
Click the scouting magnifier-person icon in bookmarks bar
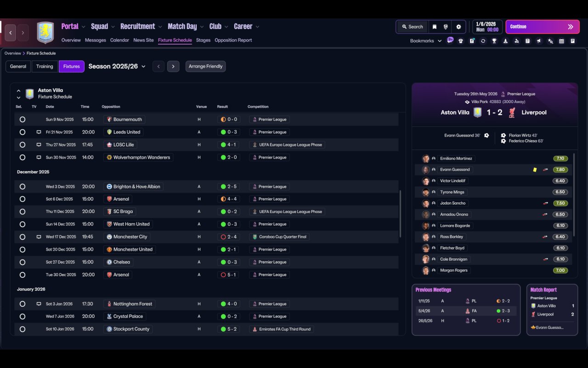517,41
